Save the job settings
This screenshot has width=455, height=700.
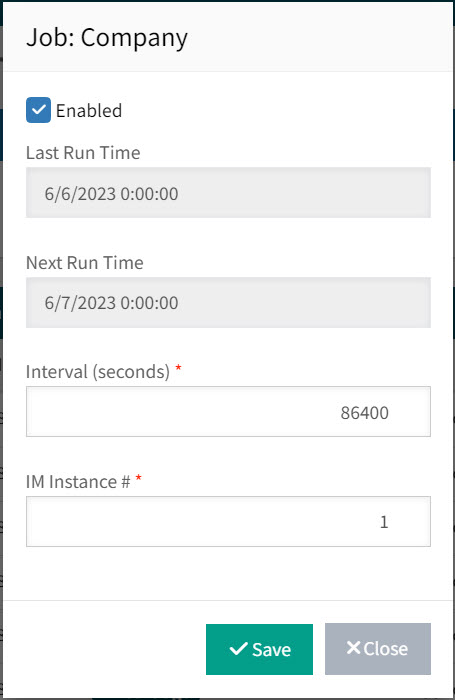pyautogui.click(x=259, y=649)
